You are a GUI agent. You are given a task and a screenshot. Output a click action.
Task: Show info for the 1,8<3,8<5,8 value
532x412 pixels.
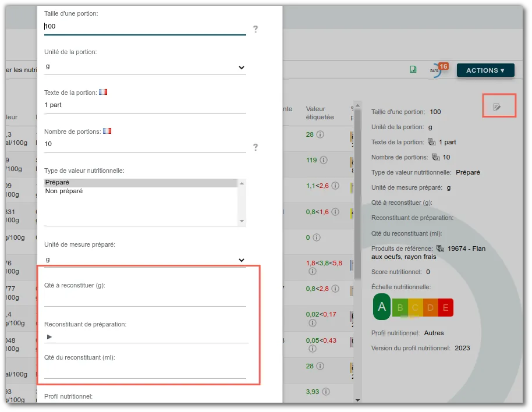[x=313, y=271]
